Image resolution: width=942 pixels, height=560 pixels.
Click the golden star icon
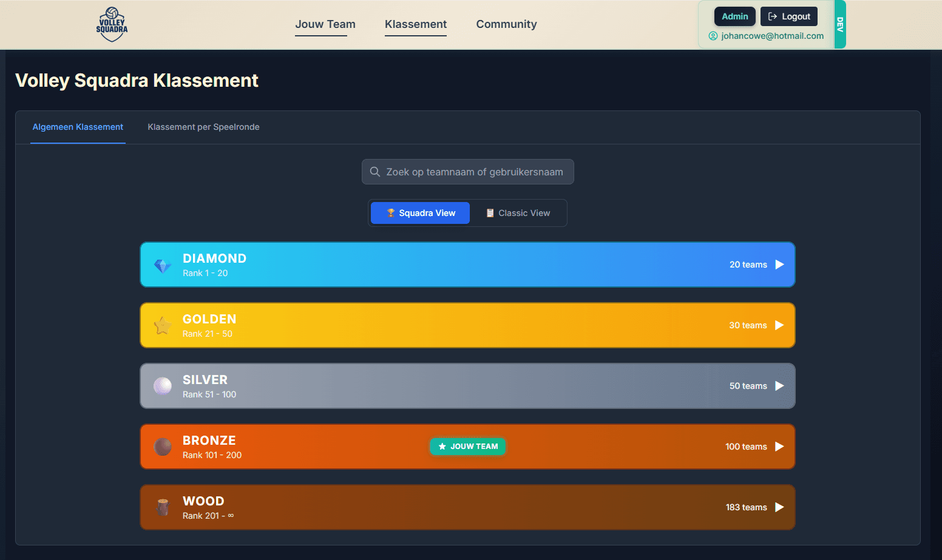[162, 326]
